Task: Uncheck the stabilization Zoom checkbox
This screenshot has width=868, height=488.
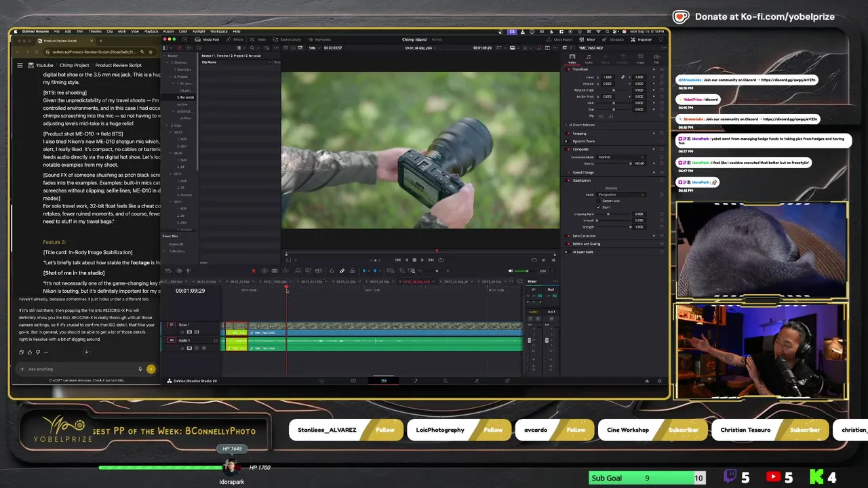Action: click(x=598, y=207)
